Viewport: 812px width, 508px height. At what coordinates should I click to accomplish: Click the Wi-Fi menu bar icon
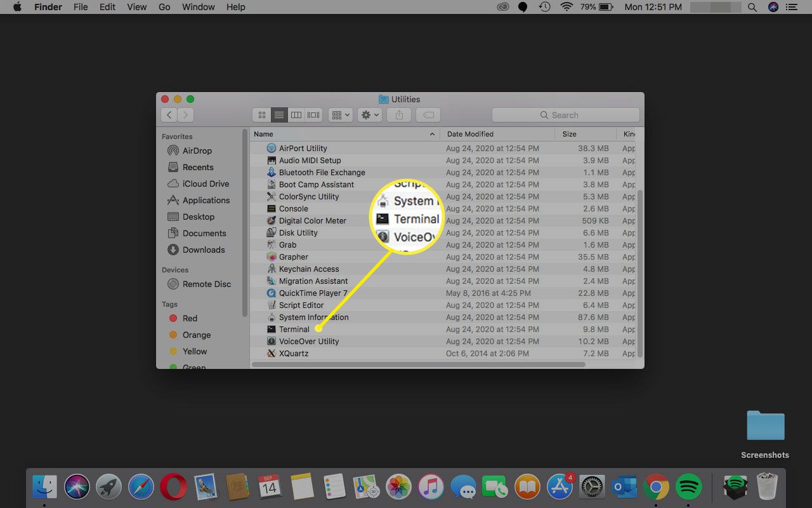(x=566, y=7)
